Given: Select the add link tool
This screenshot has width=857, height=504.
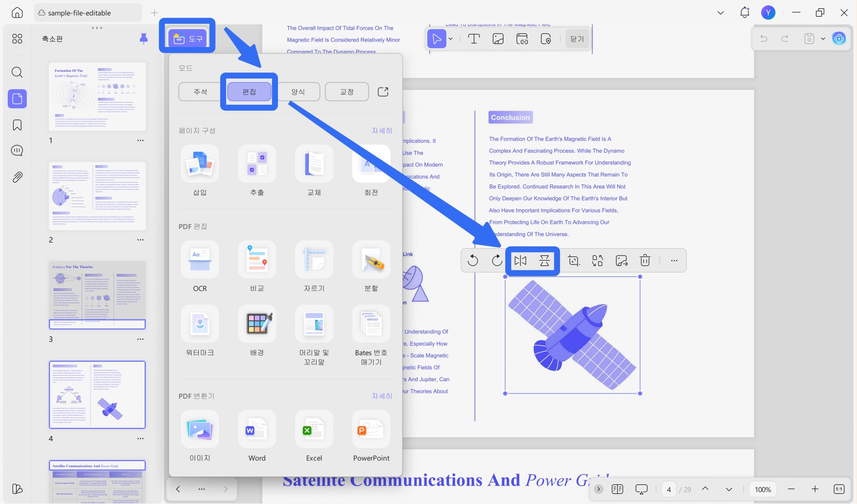Looking at the screenshot, I should point(522,39).
